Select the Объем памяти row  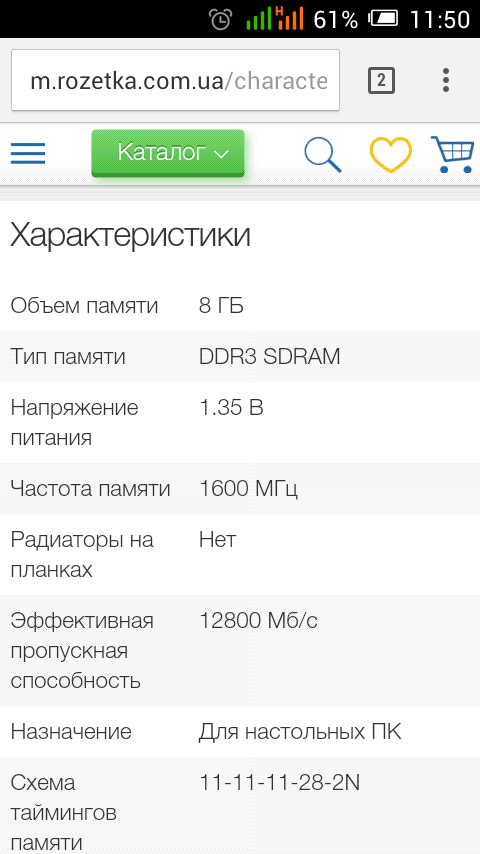coord(240,306)
